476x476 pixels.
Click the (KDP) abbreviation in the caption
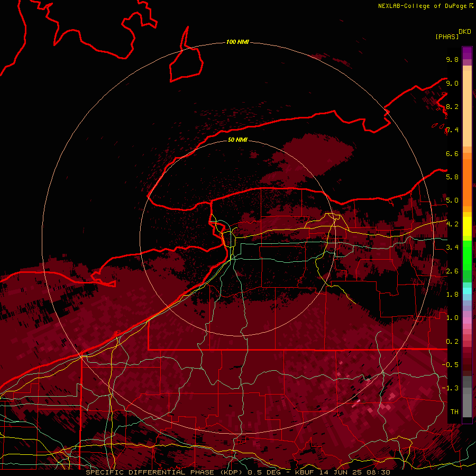pos(232,472)
